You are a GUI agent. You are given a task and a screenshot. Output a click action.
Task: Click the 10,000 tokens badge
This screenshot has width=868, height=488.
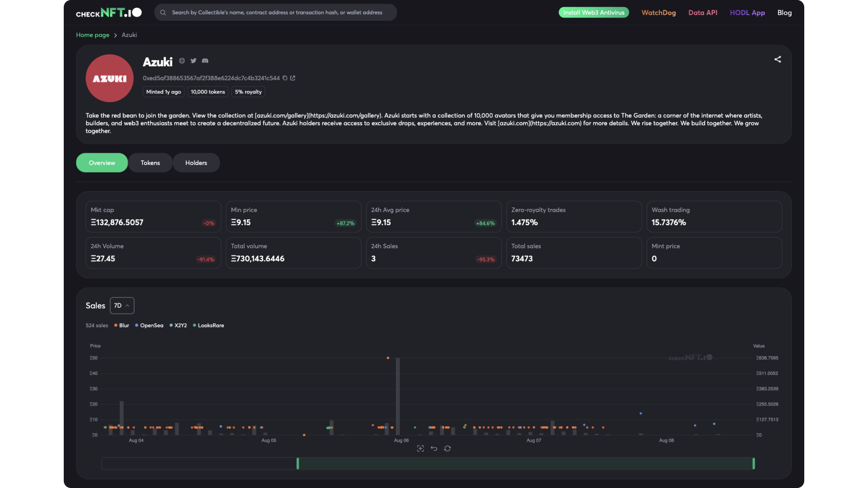[x=208, y=92]
